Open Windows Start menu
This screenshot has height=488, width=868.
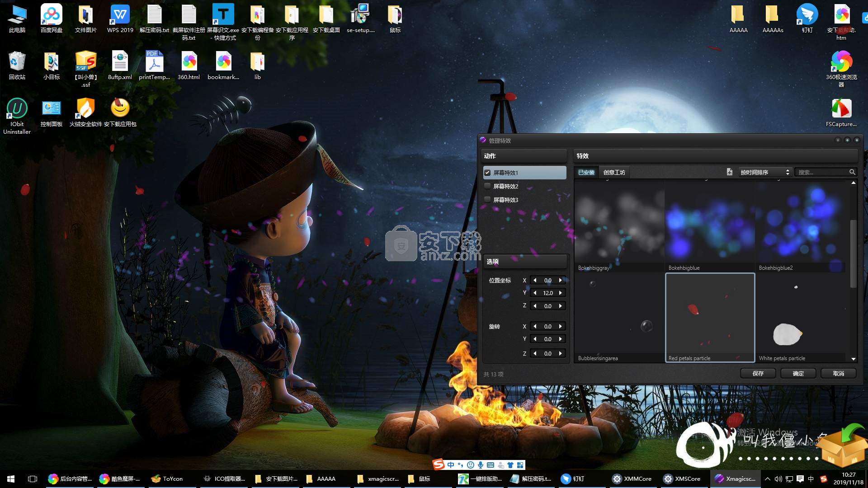(x=11, y=479)
